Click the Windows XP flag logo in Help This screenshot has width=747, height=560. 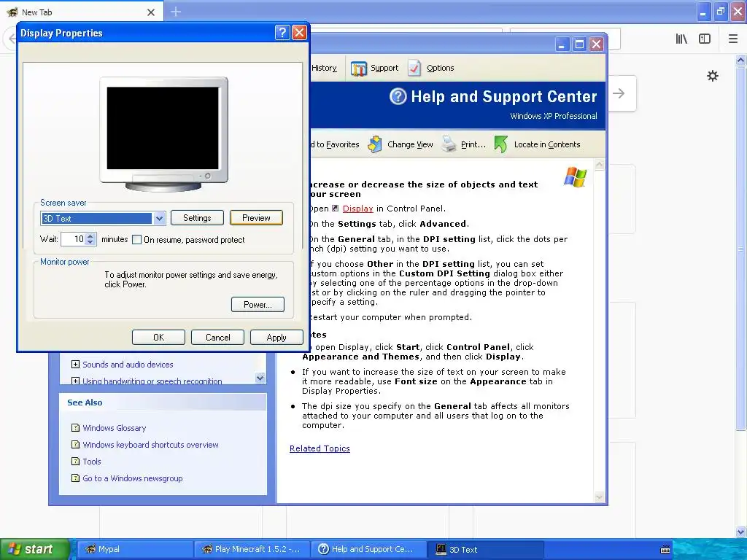[x=576, y=176]
